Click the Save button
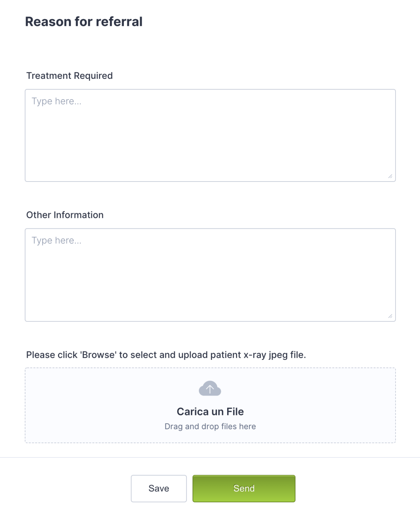420x522 pixels. (158, 488)
